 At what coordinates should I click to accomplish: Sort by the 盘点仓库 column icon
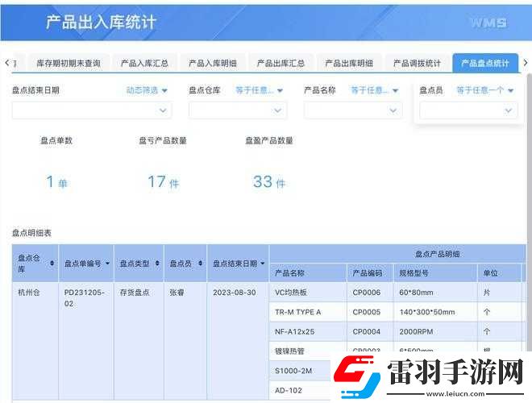pyautogui.click(x=52, y=264)
